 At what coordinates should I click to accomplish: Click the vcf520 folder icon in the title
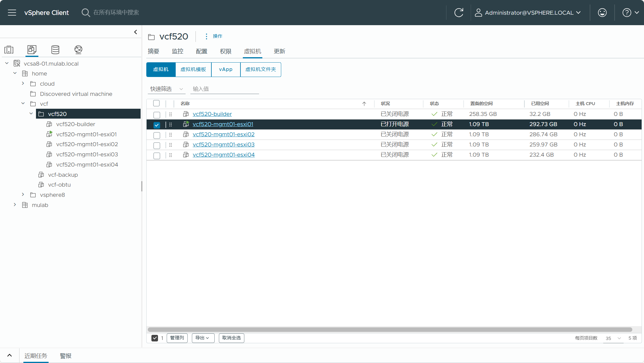click(151, 37)
